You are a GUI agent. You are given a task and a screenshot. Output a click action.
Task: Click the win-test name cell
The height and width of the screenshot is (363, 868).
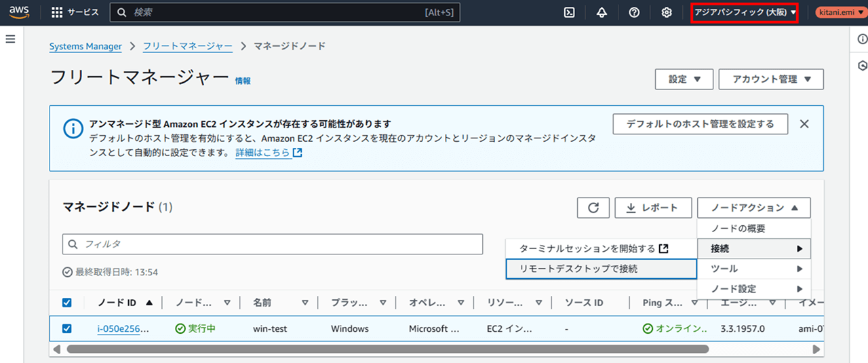[x=270, y=328]
